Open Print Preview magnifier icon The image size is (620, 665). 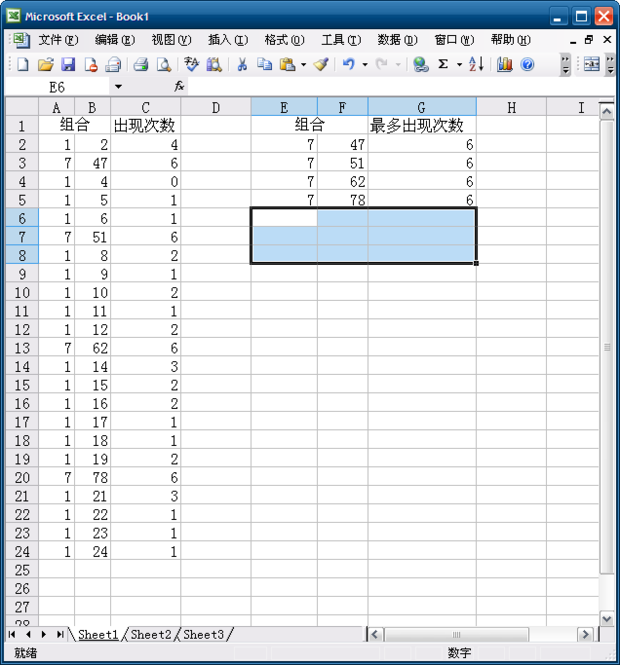(x=164, y=64)
